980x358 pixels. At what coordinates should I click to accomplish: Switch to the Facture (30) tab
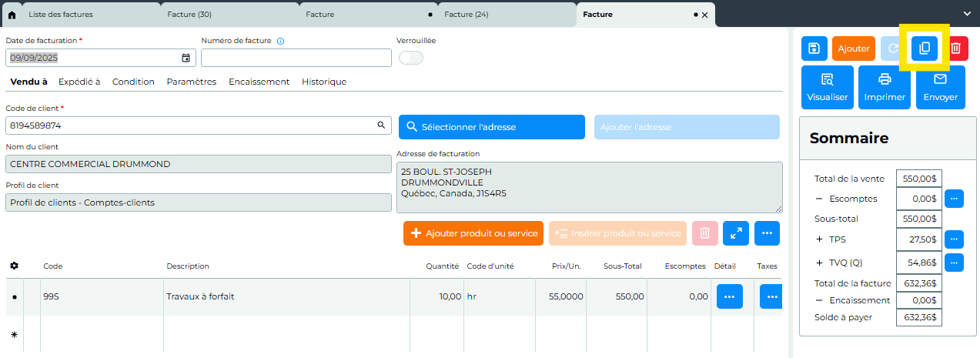point(229,15)
